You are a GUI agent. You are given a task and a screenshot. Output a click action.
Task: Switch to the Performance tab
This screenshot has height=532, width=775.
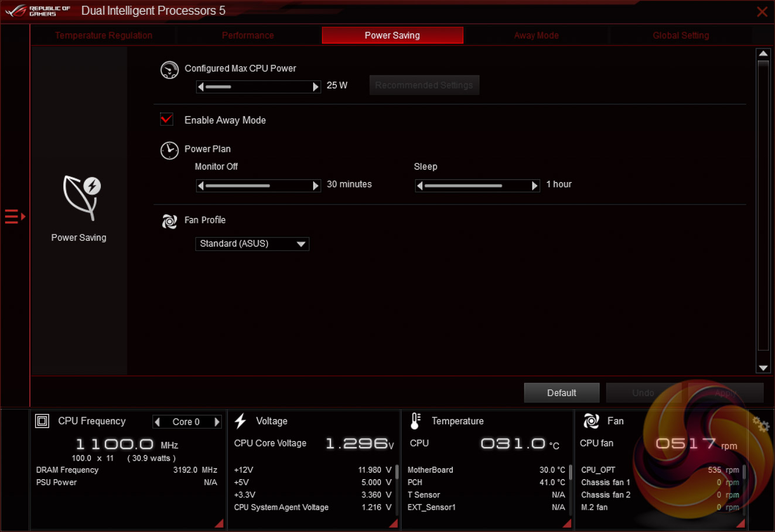(248, 35)
